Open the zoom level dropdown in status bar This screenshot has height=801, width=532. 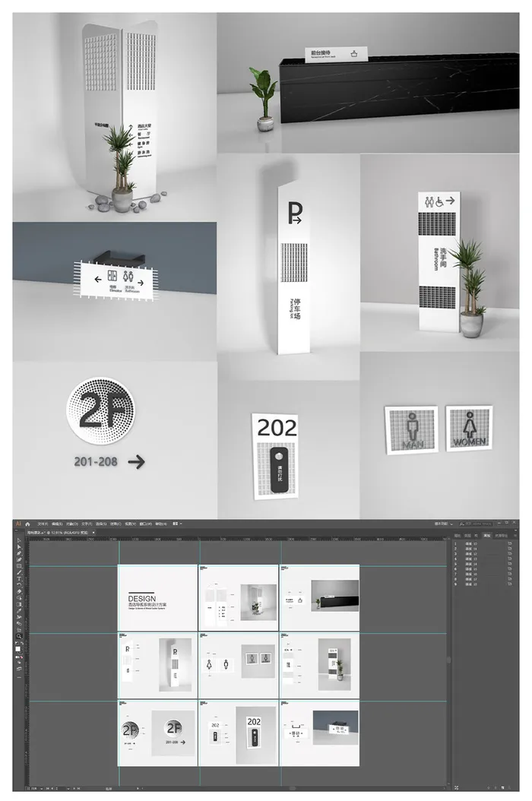(40, 787)
